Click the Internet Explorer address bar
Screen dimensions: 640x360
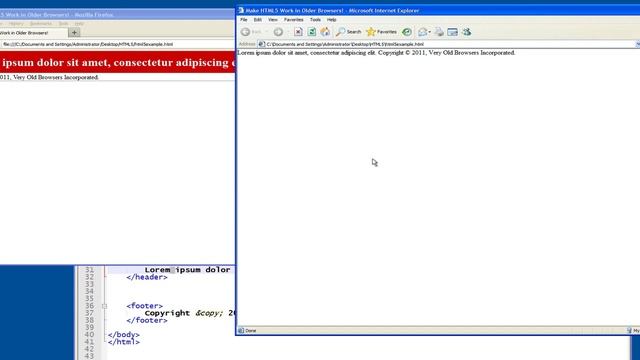click(x=447, y=44)
